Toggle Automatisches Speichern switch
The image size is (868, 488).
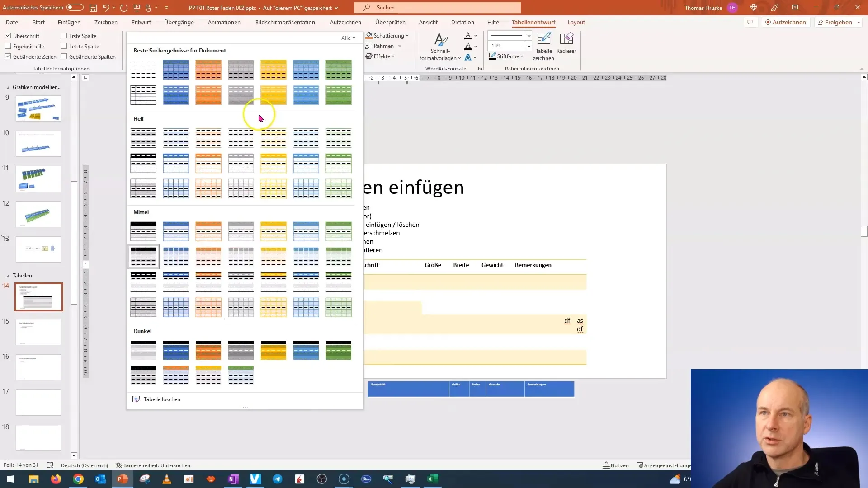click(x=75, y=8)
